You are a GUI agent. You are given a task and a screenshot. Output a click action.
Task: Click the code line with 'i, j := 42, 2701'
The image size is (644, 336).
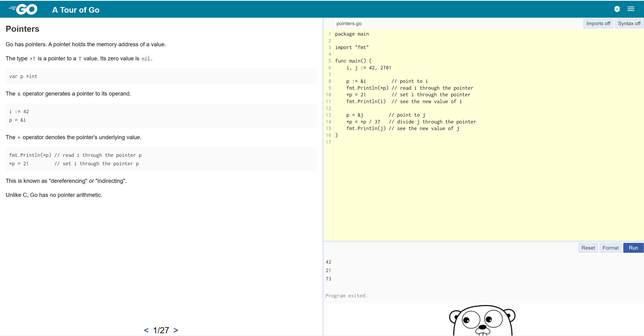[x=368, y=68]
